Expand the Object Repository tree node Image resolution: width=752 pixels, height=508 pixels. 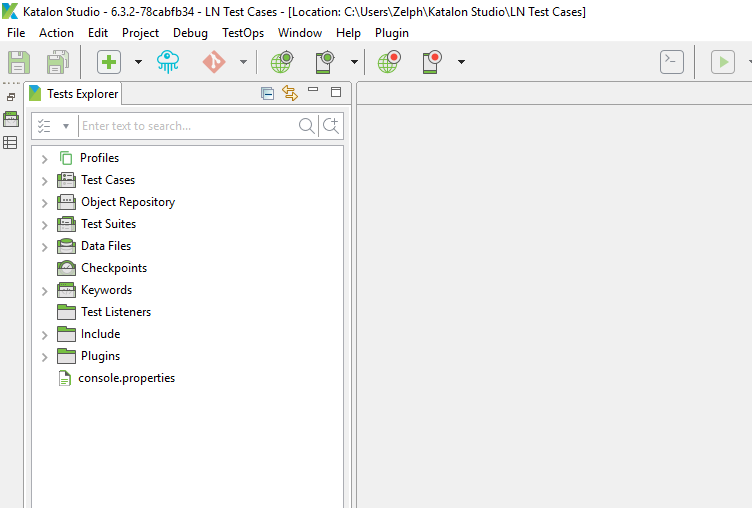pos(45,203)
